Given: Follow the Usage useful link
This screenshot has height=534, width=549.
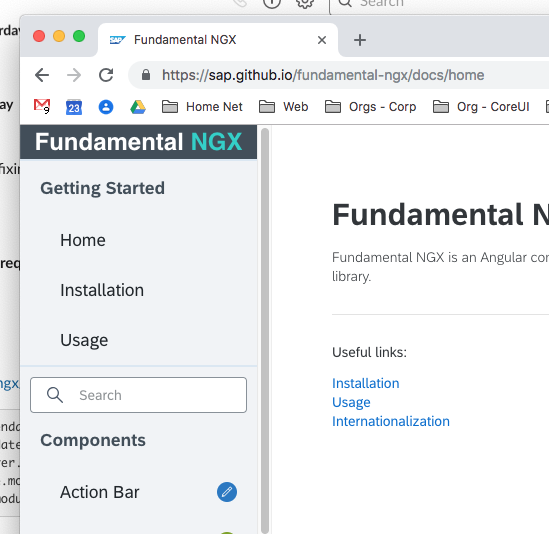Looking at the screenshot, I should (x=351, y=402).
